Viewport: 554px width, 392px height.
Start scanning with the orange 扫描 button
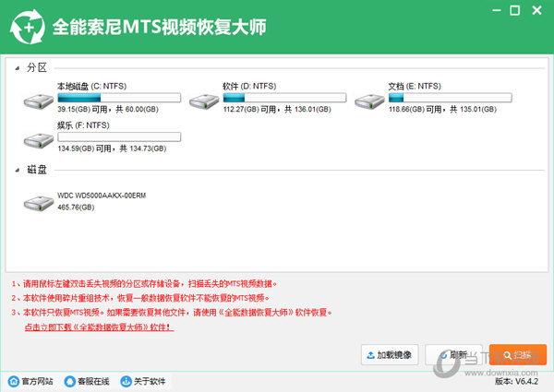pyautogui.click(x=518, y=354)
